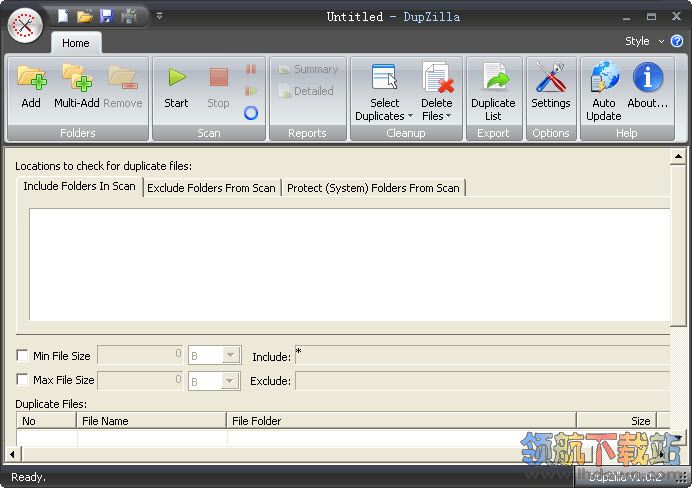692x488 pixels.
Task: Select the Home ribbon tab
Action: click(x=76, y=43)
